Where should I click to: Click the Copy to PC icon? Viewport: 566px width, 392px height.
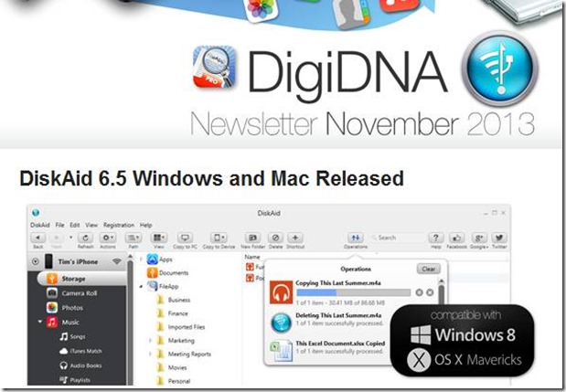coord(185,238)
